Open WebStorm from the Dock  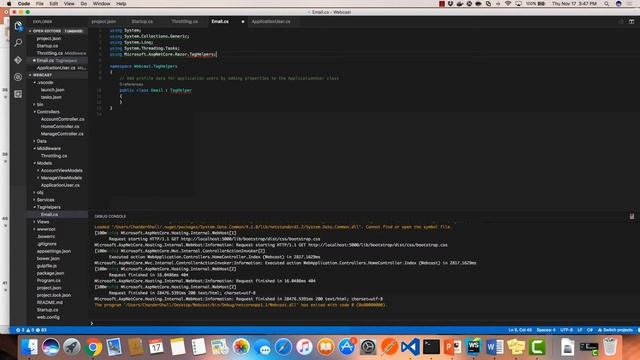click(x=473, y=347)
